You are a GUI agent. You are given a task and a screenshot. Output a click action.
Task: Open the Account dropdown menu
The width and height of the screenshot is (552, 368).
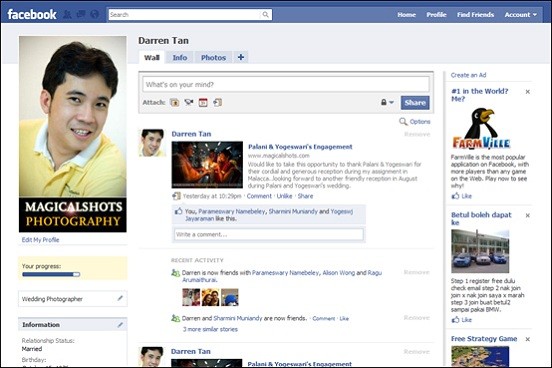[x=521, y=15]
